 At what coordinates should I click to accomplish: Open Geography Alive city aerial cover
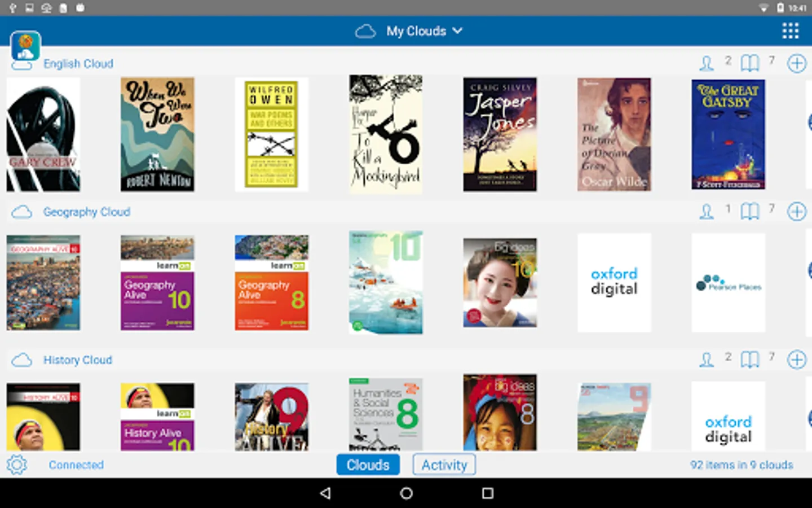(43, 283)
